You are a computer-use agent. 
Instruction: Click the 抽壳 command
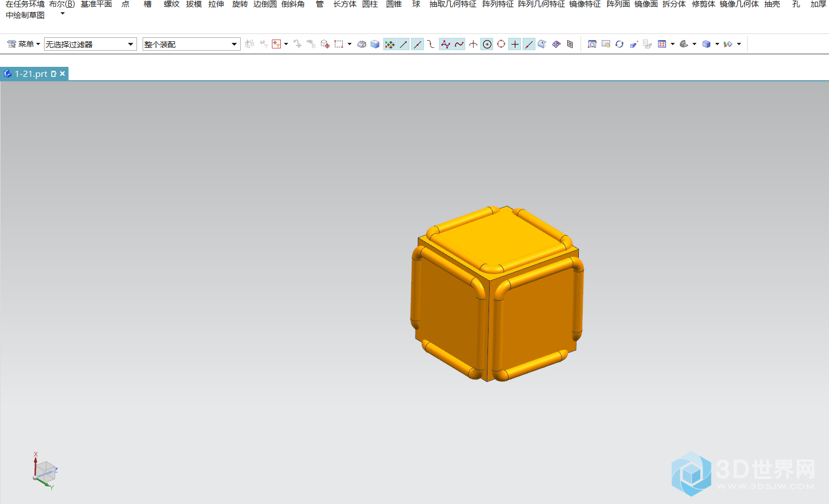point(772,4)
